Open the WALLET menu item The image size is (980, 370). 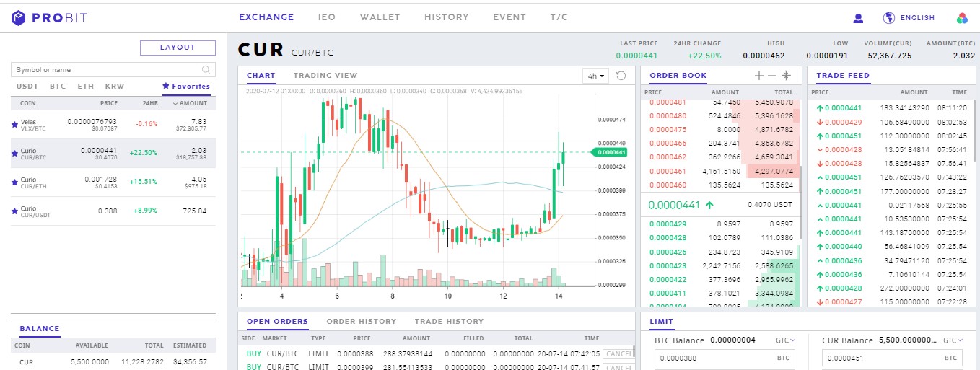point(380,17)
